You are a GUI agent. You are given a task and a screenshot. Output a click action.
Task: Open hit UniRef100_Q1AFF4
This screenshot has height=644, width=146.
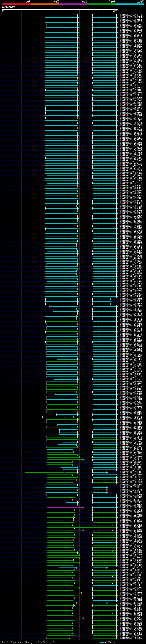(131, 67)
